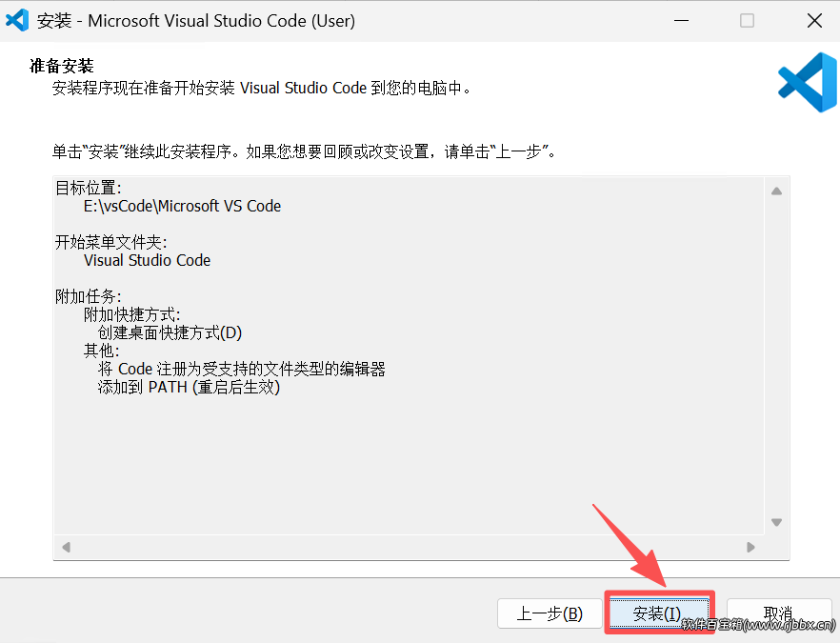Click the 其他: line
The height and width of the screenshot is (643, 840).
coord(101,351)
